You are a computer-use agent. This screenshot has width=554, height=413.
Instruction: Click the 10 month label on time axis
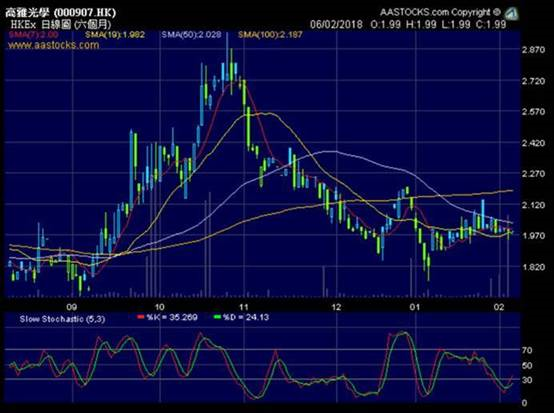click(x=159, y=307)
